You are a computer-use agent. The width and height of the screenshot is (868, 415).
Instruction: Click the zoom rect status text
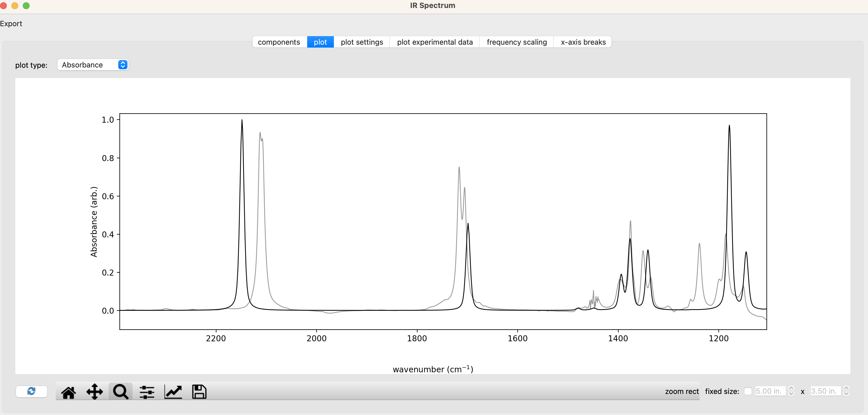point(682,391)
